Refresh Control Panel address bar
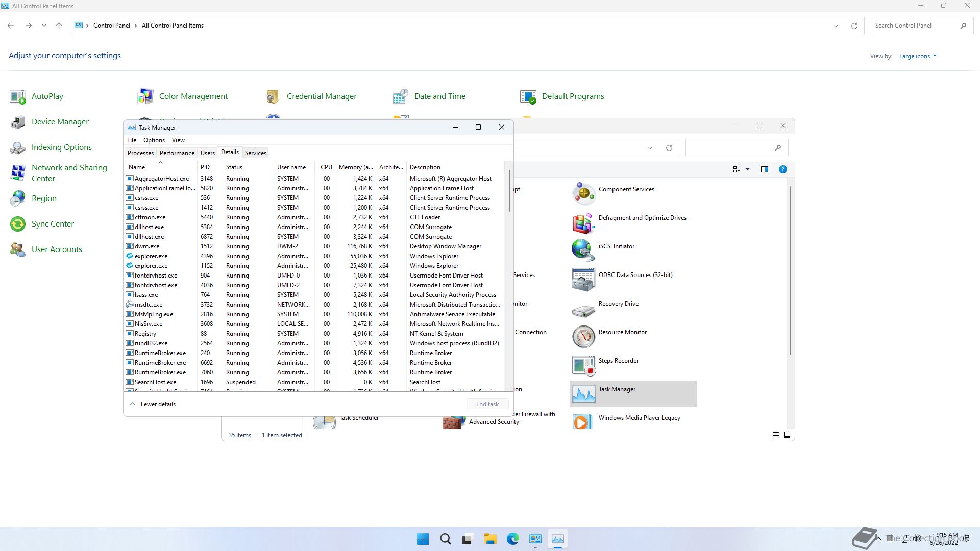This screenshot has width=980, height=551. click(x=854, y=26)
